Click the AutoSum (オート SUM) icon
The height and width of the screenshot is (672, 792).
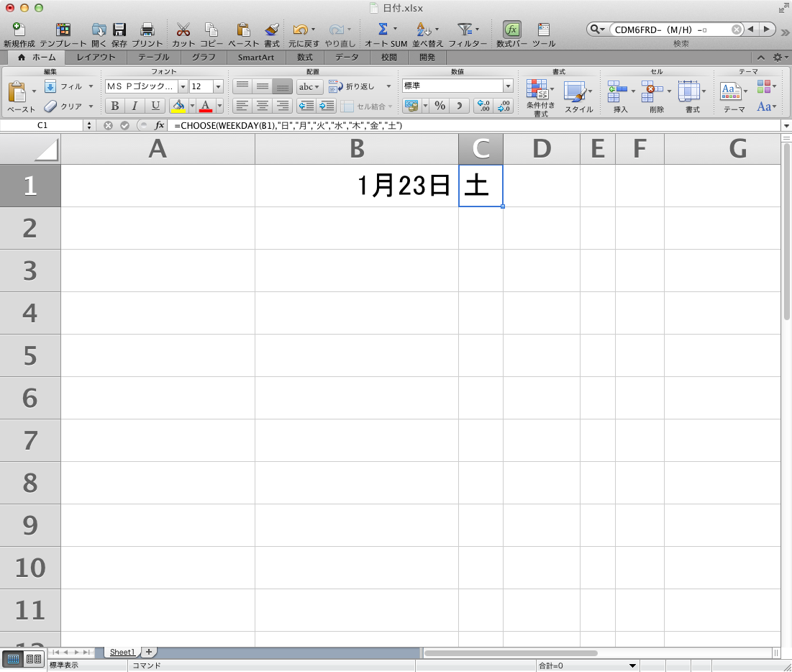(383, 29)
